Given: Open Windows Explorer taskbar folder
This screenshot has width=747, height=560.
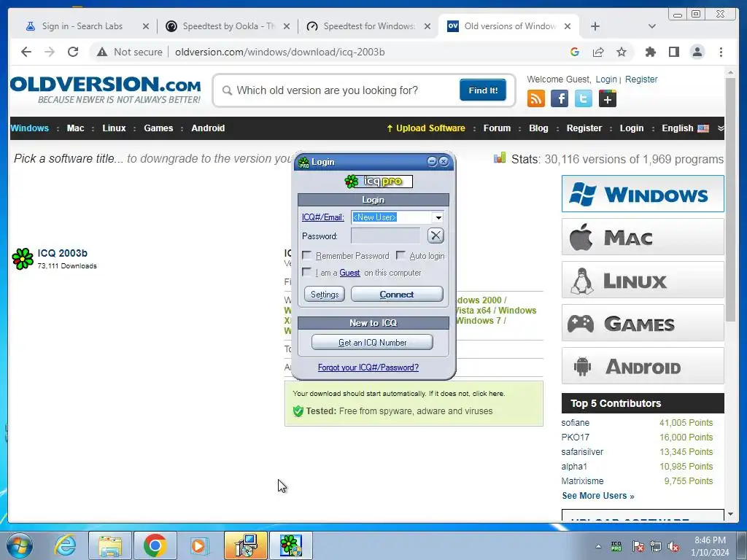Looking at the screenshot, I should click(109, 545).
